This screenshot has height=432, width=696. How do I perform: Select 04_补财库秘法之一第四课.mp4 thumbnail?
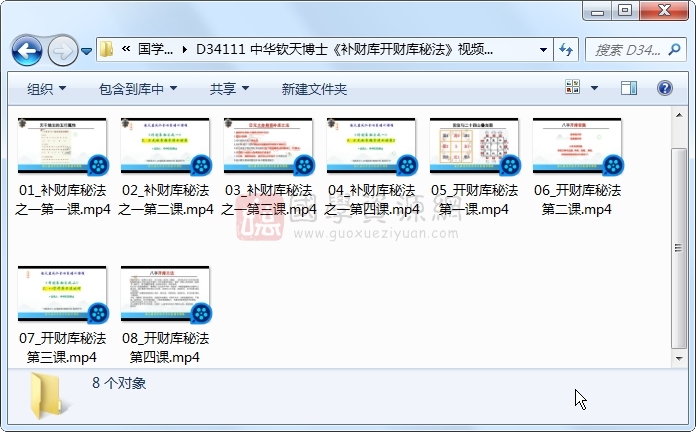tap(371, 146)
